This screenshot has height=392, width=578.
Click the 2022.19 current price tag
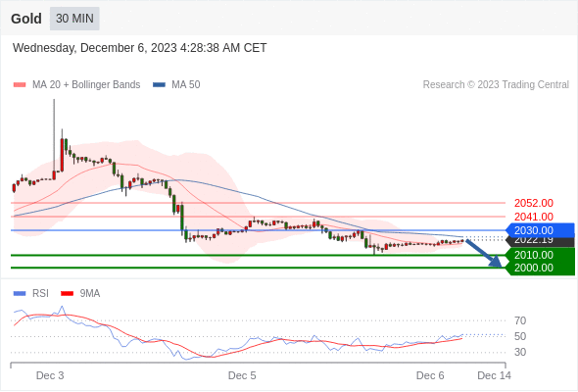pos(540,241)
